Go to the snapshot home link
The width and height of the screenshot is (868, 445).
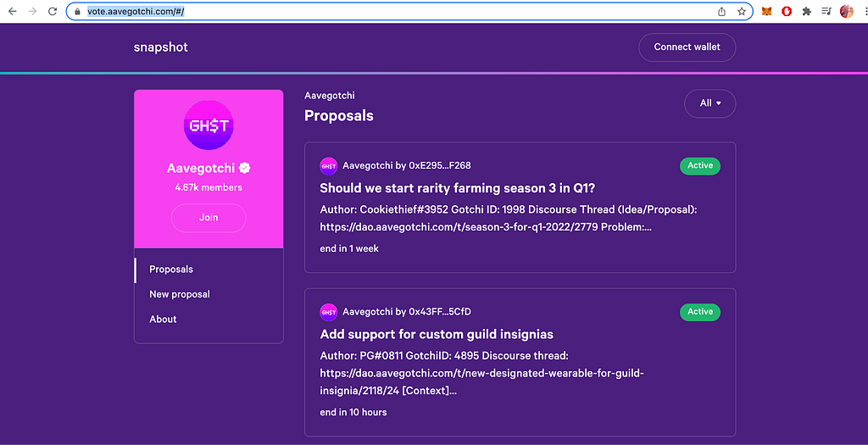pos(160,47)
